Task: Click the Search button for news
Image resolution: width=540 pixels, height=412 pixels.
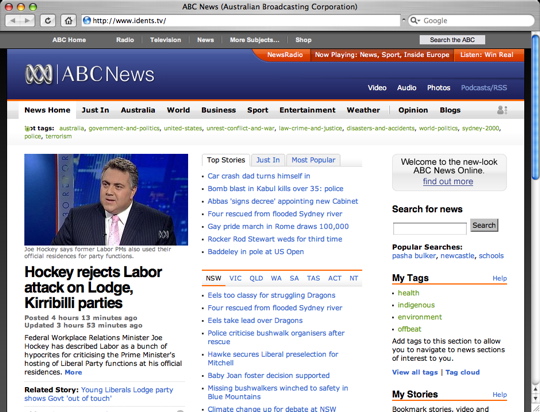Action: 484,225
